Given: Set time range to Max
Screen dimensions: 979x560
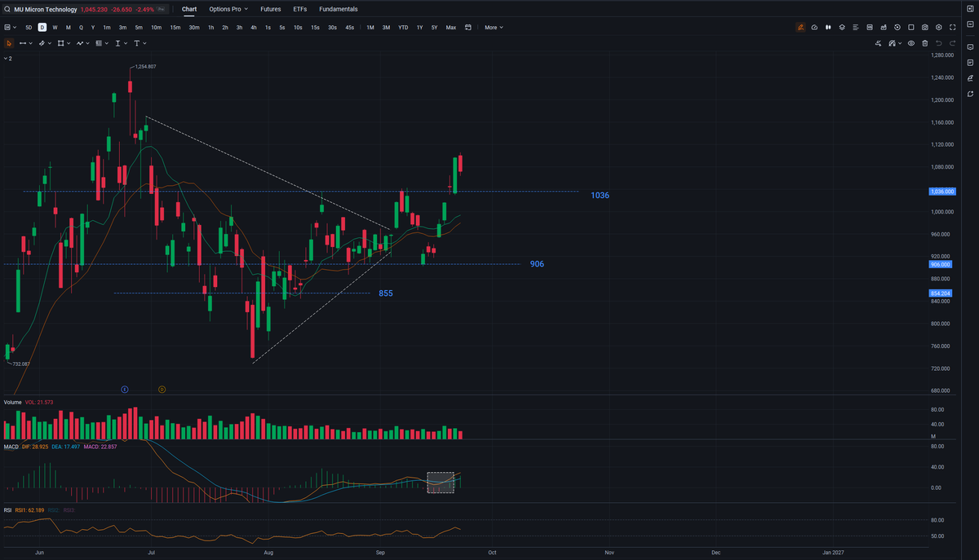Looking at the screenshot, I should (x=451, y=27).
